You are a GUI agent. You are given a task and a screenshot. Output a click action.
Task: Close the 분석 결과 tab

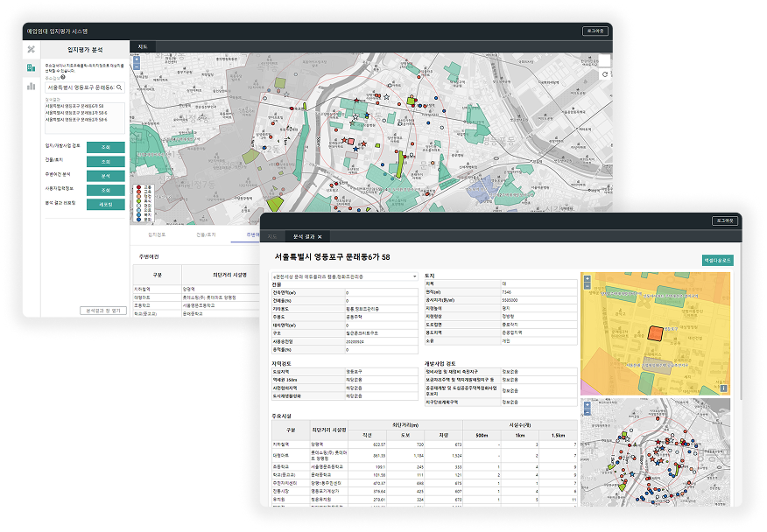320,236
